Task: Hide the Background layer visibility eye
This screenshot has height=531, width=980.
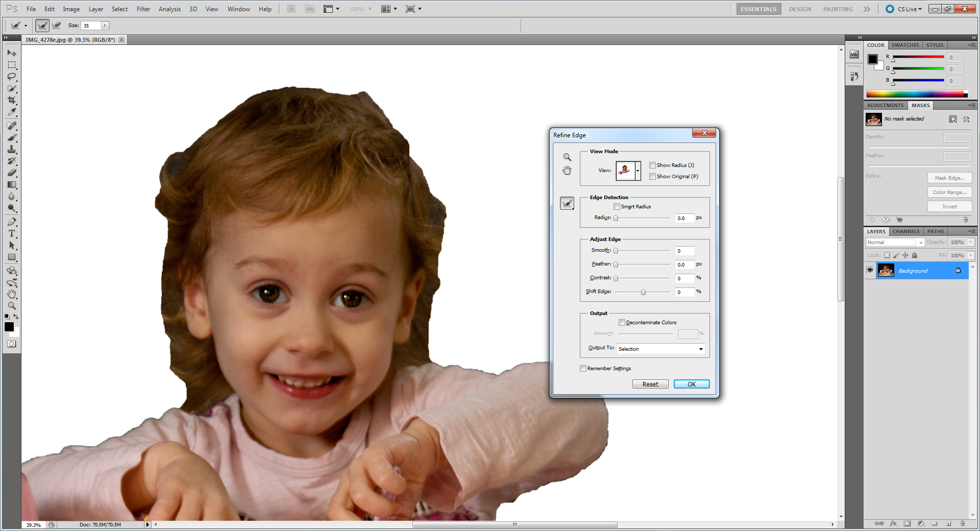Action: 870,270
